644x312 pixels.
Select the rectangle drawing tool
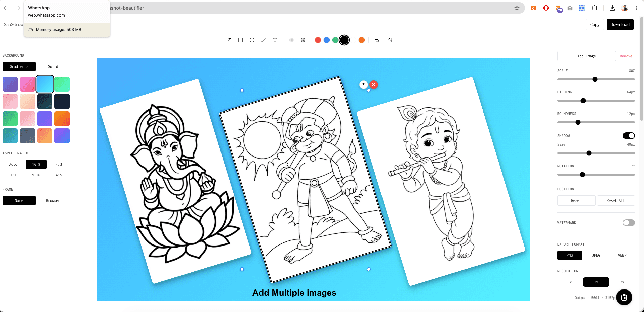click(240, 40)
